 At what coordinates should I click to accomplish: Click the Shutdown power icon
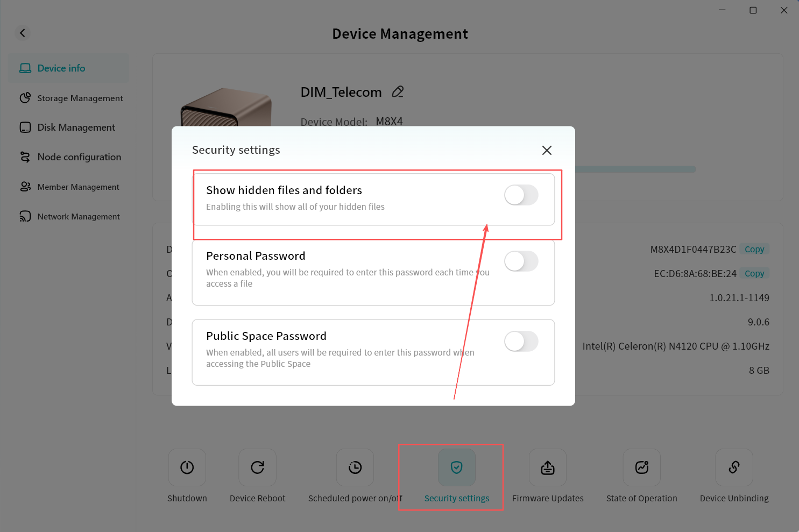[187, 467]
